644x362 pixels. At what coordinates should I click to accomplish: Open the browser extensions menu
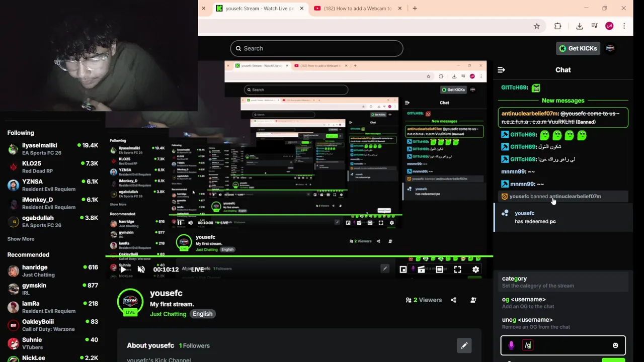pyautogui.click(x=557, y=26)
